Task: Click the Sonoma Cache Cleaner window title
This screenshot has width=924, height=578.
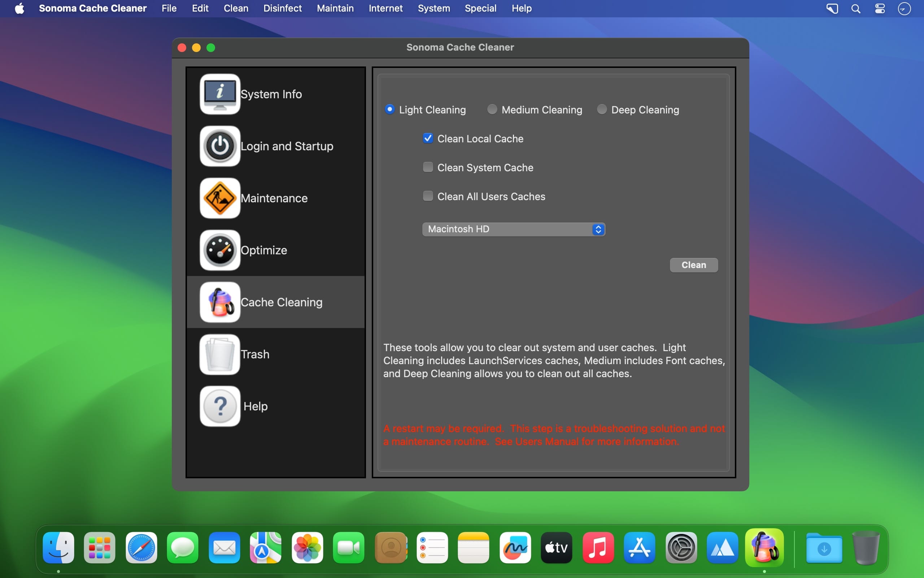Action: [x=460, y=47]
